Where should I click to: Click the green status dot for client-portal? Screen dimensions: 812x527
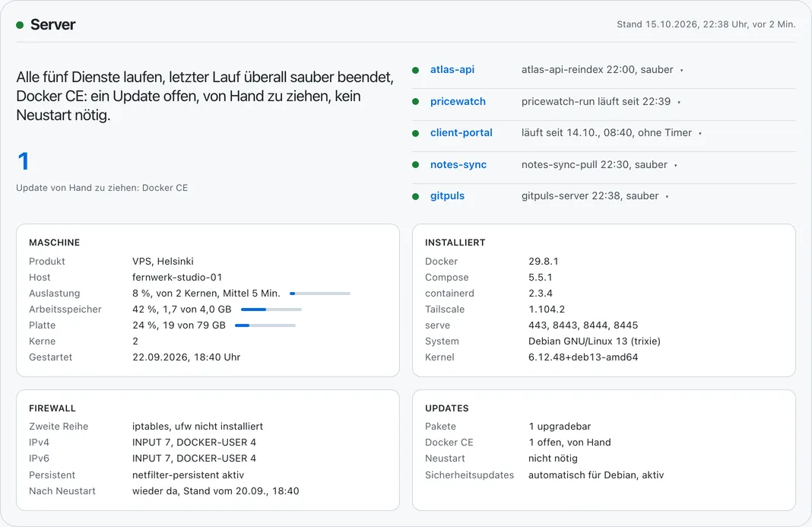[x=415, y=133]
